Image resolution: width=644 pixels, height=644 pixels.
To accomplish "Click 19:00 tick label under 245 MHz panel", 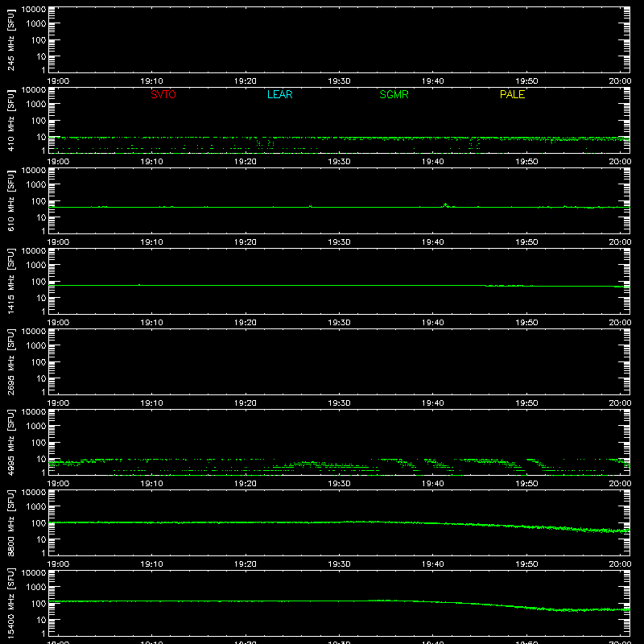I will point(58,81).
